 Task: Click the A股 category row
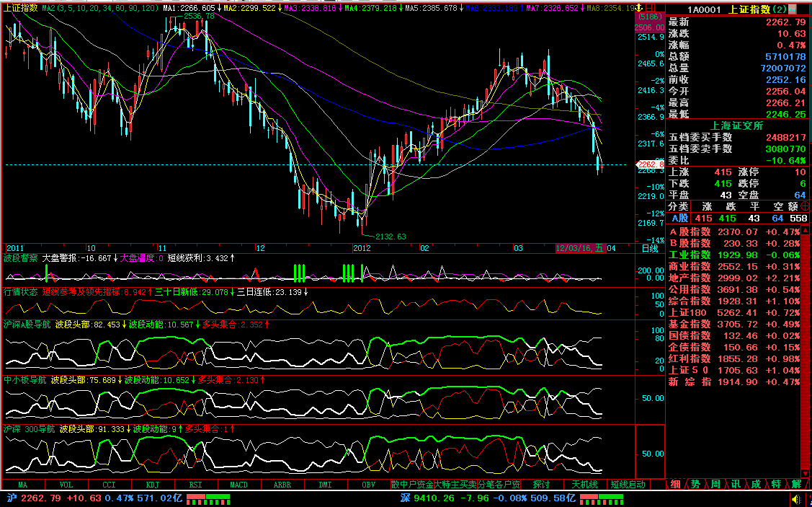[x=738, y=219]
